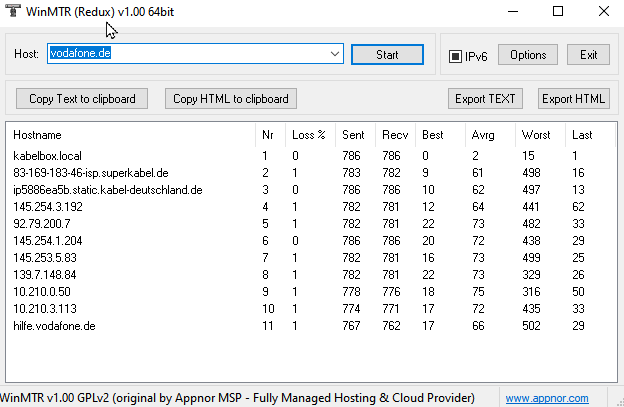This screenshot has width=624, height=407.
Task: Copy Text to clipboard
Action: pyautogui.click(x=82, y=99)
